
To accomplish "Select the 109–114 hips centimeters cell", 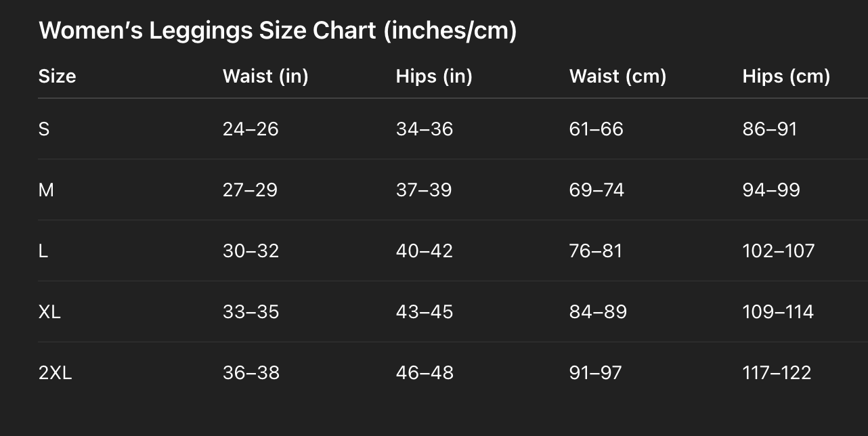I will [778, 311].
